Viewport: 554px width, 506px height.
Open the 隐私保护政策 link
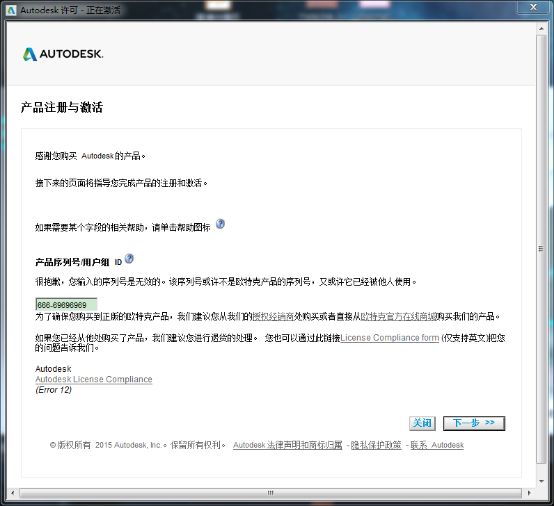point(376,445)
